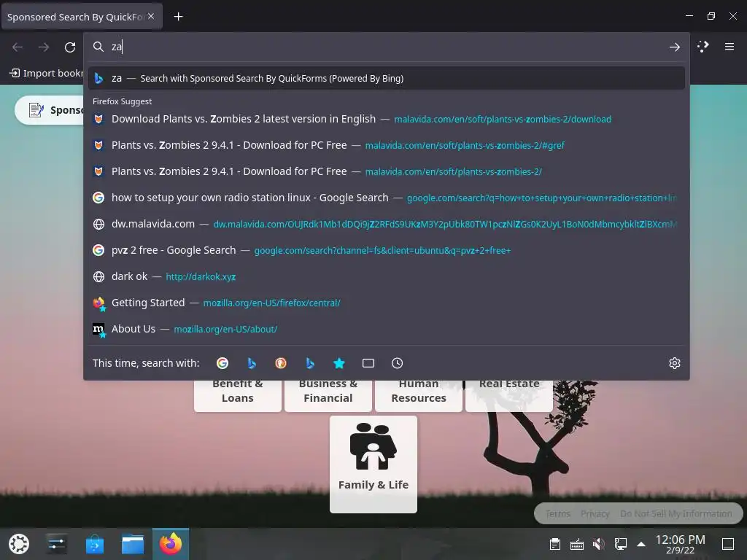
Task: Click the muted volume tray icon
Action: (598, 544)
